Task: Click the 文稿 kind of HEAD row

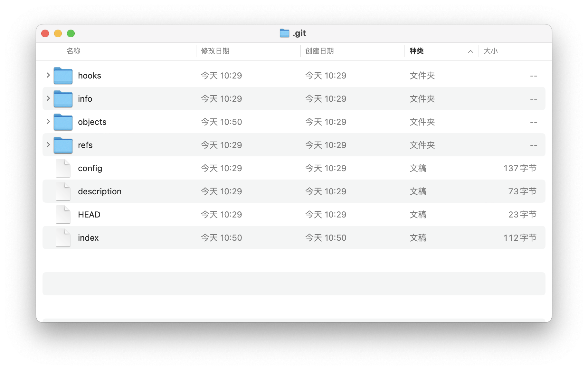Action: click(418, 215)
